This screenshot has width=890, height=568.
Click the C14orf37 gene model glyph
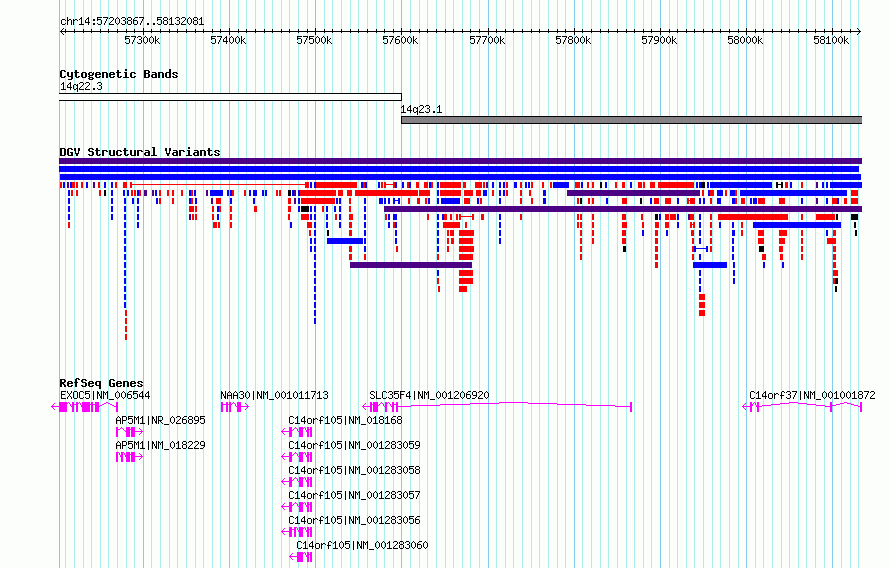tap(802, 407)
